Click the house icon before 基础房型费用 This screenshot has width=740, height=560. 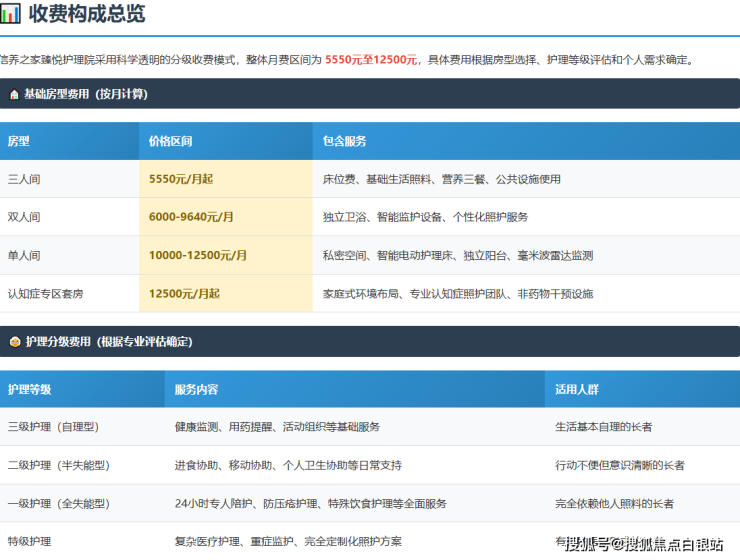(13, 94)
